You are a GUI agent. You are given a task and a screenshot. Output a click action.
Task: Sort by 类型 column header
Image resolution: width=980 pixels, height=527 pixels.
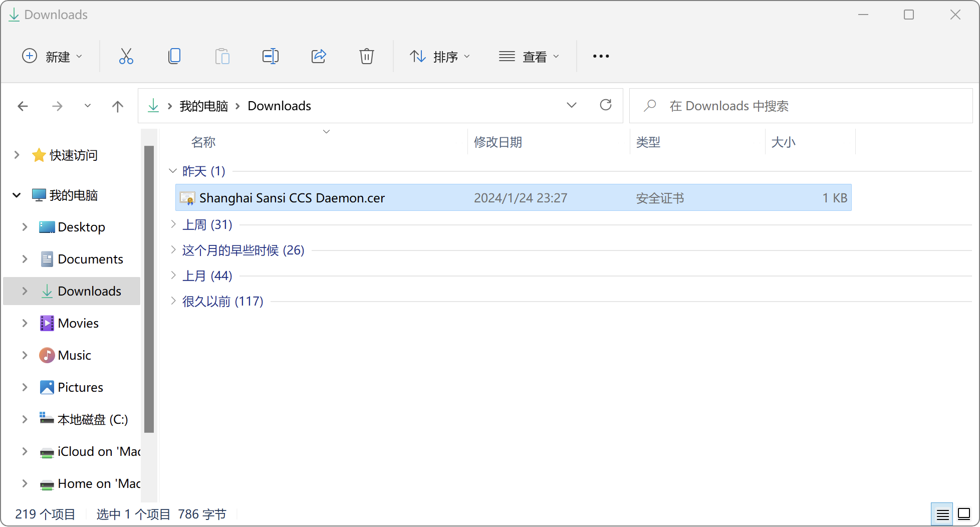648,142
